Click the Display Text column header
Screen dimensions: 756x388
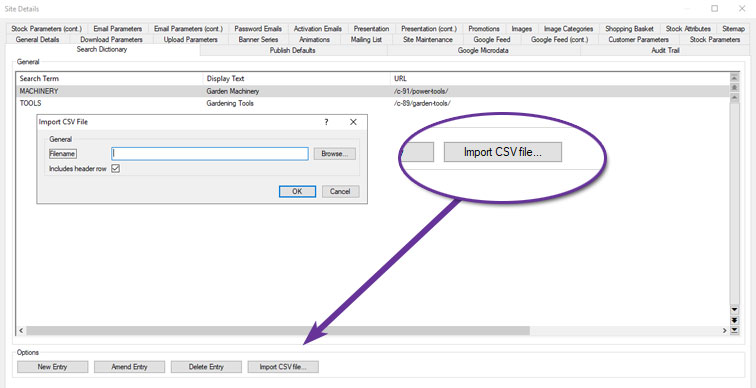point(297,79)
